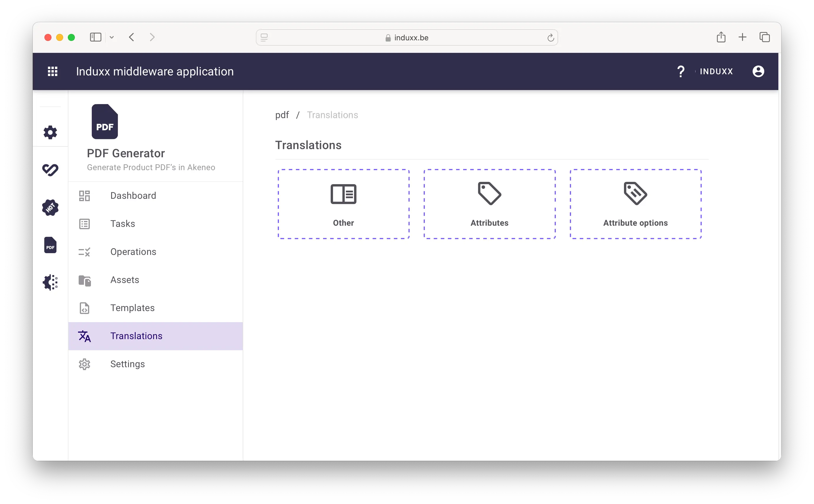The width and height of the screenshot is (814, 504).
Task: Select the small PDF module icon in rail
Action: tap(50, 245)
